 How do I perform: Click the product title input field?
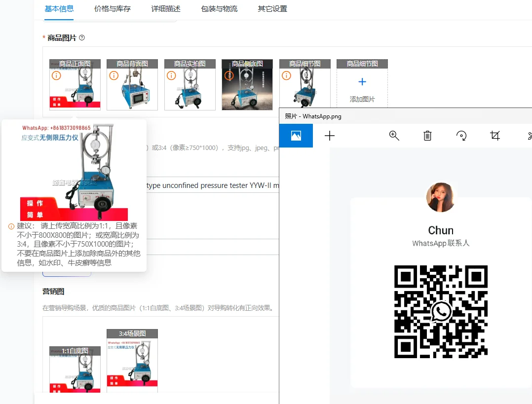[x=213, y=185]
